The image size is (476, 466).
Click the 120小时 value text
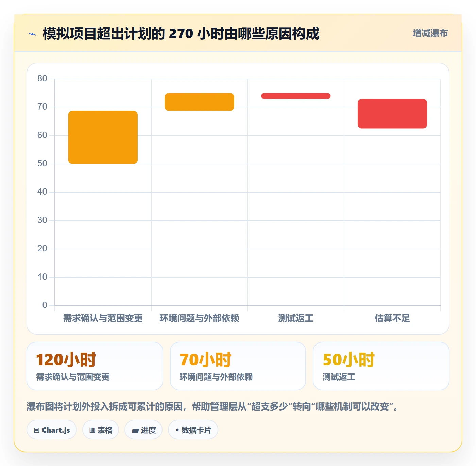(x=66, y=360)
